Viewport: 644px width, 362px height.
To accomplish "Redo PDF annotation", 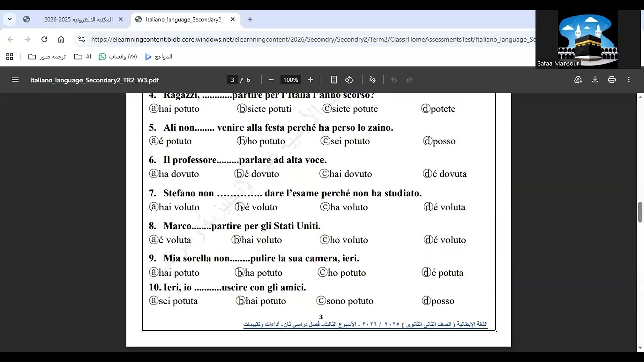I will (x=409, y=80).
